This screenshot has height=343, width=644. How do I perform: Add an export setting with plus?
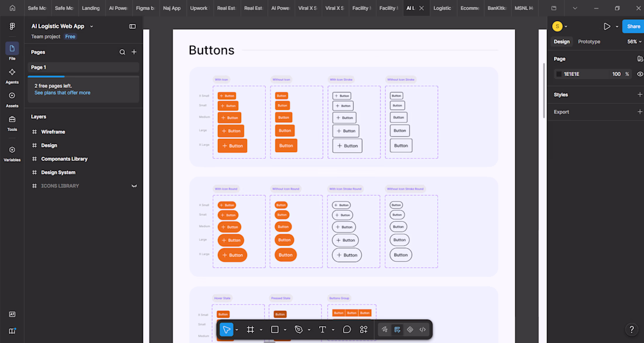click(639, 112)
